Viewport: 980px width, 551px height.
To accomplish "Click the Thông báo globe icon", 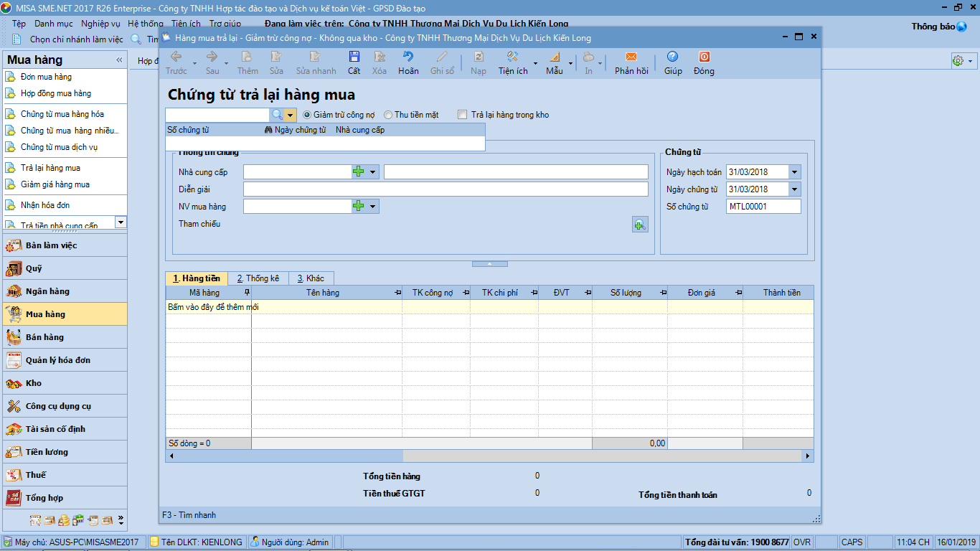I will pyautogui.click(x=961, y=27).
